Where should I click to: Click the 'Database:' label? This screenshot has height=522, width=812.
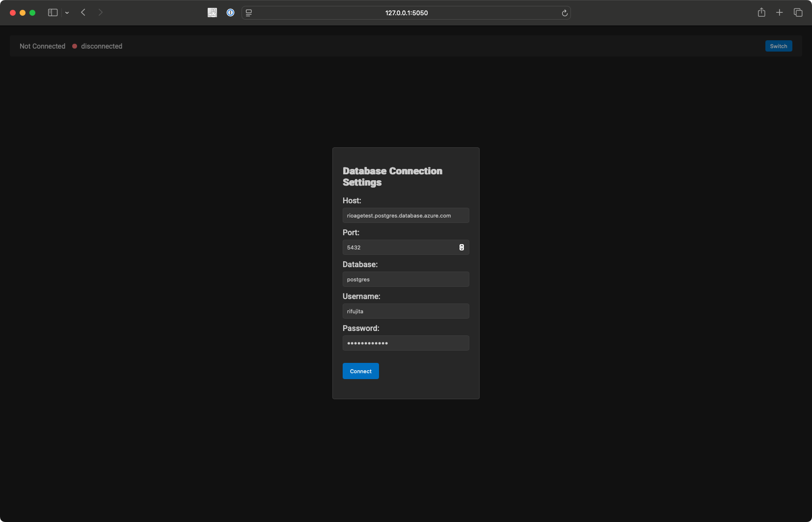[x=360, y=264]
